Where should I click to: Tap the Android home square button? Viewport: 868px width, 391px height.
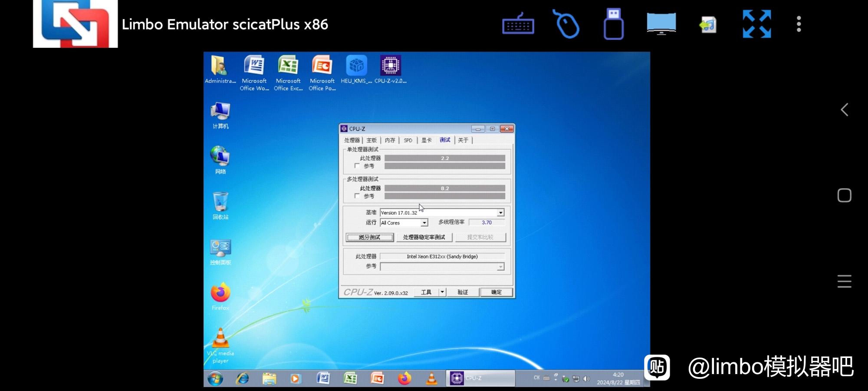[x=844, y=195]
